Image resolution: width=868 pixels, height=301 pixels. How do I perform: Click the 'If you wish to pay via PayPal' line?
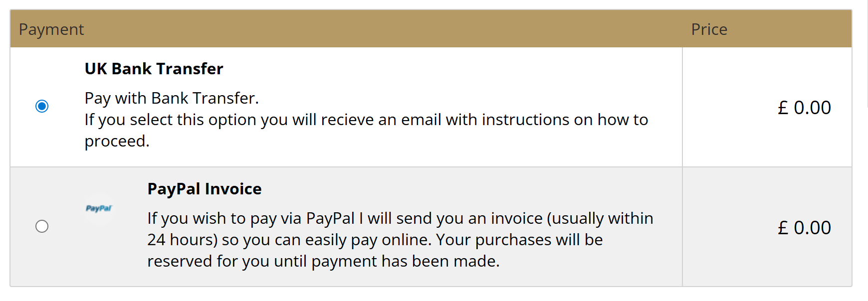(400, 218)
